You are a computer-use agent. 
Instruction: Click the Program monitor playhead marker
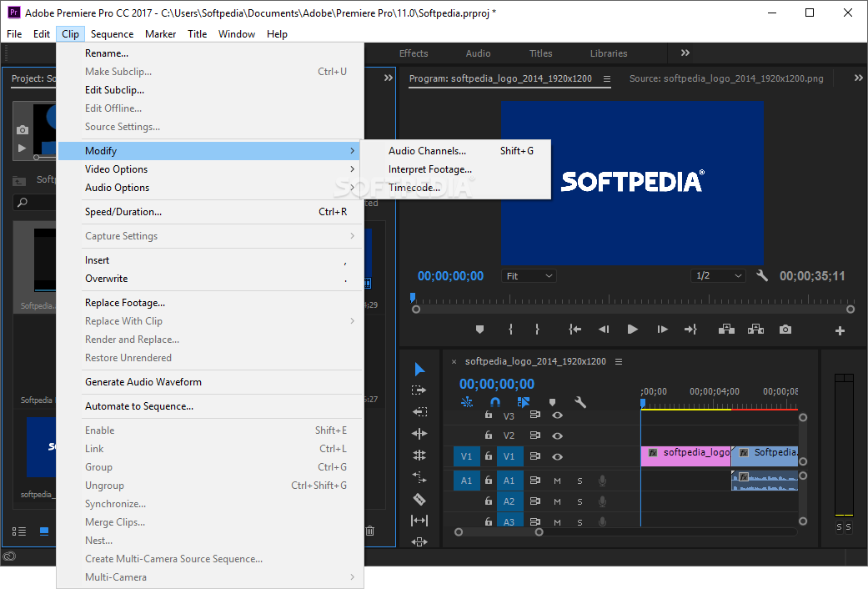coord(413,298)
